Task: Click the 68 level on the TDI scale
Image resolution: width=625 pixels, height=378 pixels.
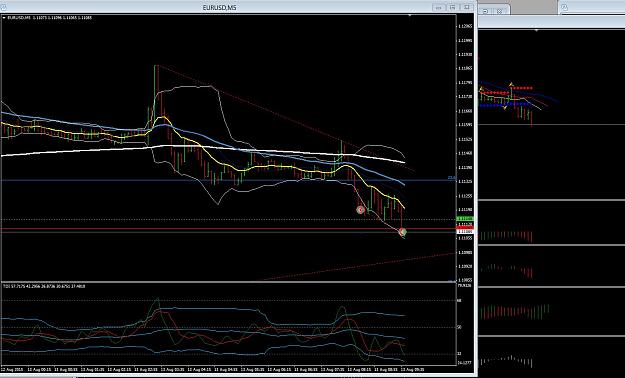Action: [460, 300]
